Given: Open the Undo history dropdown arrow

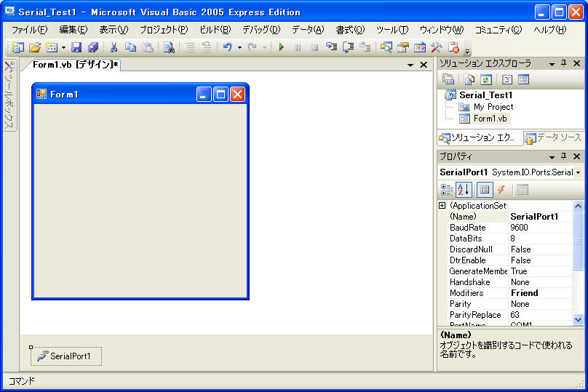Looking at the screenshot, I should (x=239, y=47).
